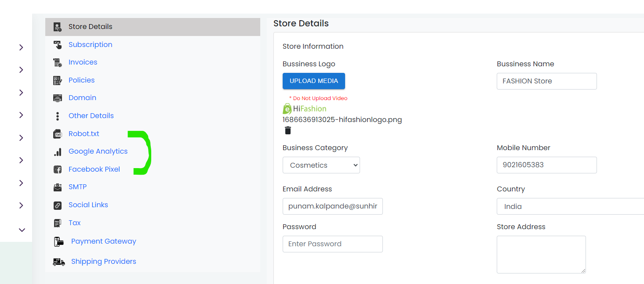Click the Shipping Providers truck icon

tap(58, 262)
